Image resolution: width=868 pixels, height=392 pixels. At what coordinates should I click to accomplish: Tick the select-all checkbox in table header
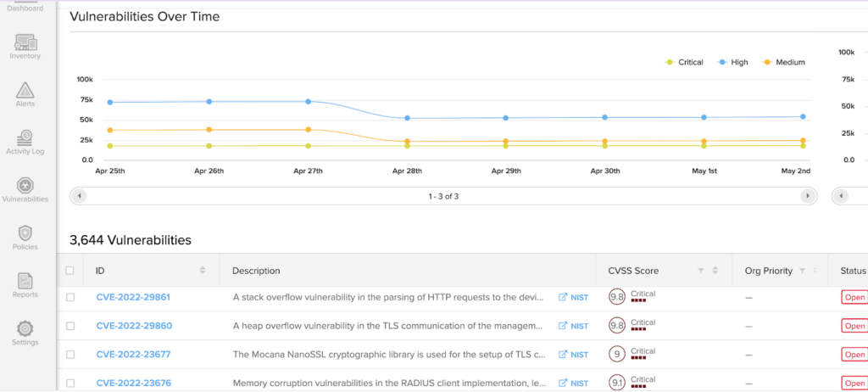click(x=70, y=271)
